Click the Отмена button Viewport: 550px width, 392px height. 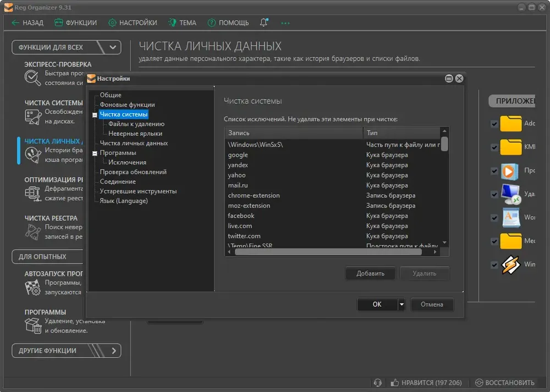point(432,305)
